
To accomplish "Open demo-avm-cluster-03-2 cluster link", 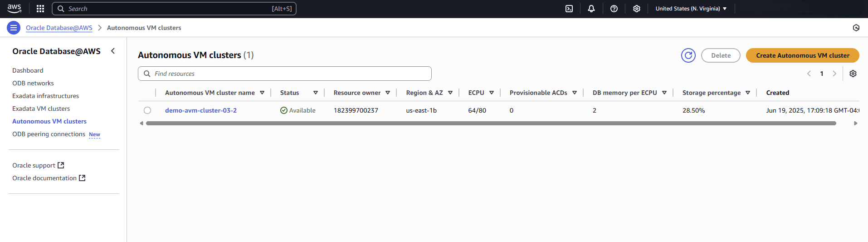I will (x=201, y=110).
